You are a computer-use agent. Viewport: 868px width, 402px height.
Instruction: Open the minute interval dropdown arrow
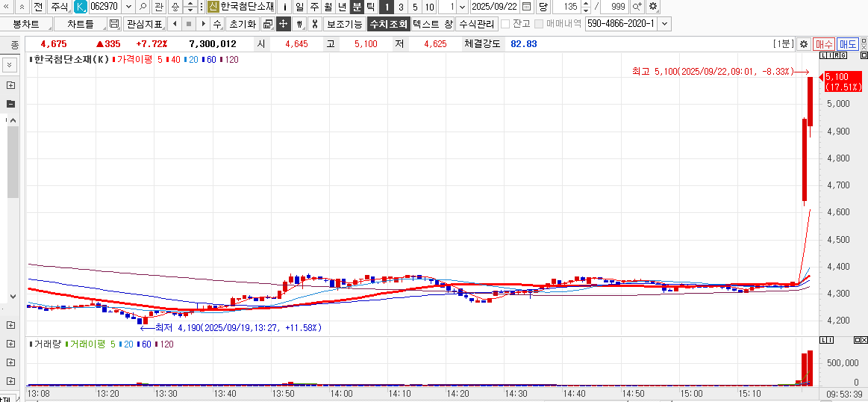(462, 7)
